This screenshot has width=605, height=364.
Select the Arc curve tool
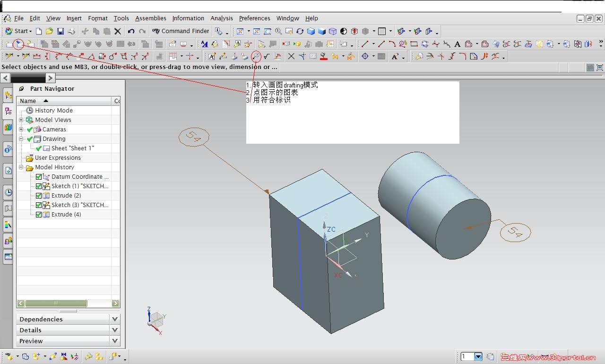click(392, 44)
